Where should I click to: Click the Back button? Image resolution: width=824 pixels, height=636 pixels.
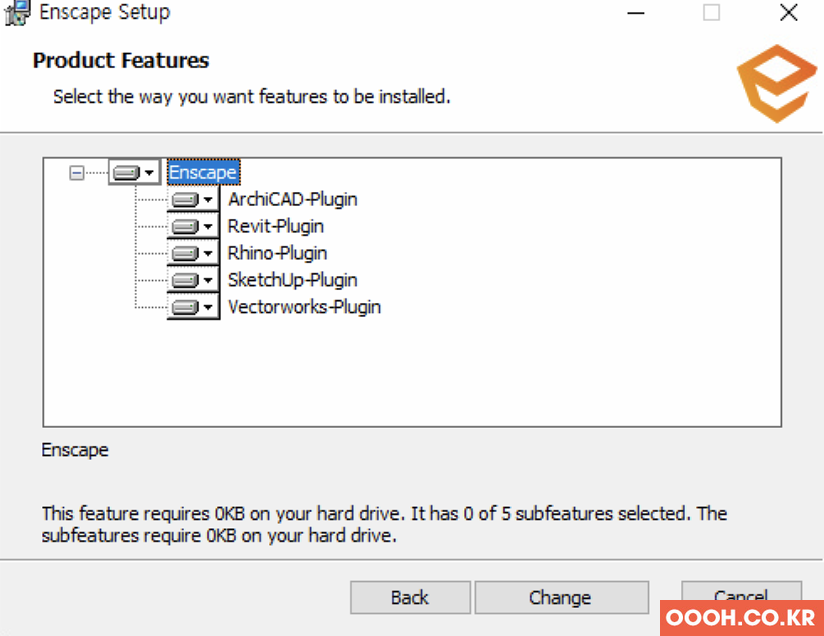point(410,598)
